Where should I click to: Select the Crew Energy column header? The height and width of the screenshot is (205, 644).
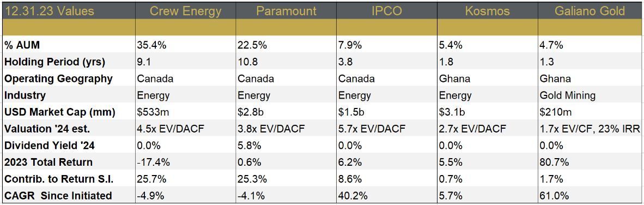tap(185, 10)
